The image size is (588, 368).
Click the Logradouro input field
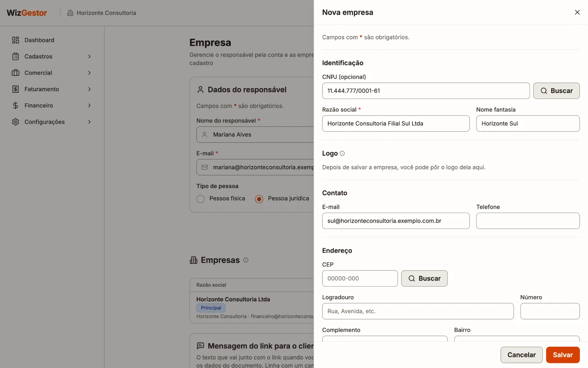click(418, 311)
